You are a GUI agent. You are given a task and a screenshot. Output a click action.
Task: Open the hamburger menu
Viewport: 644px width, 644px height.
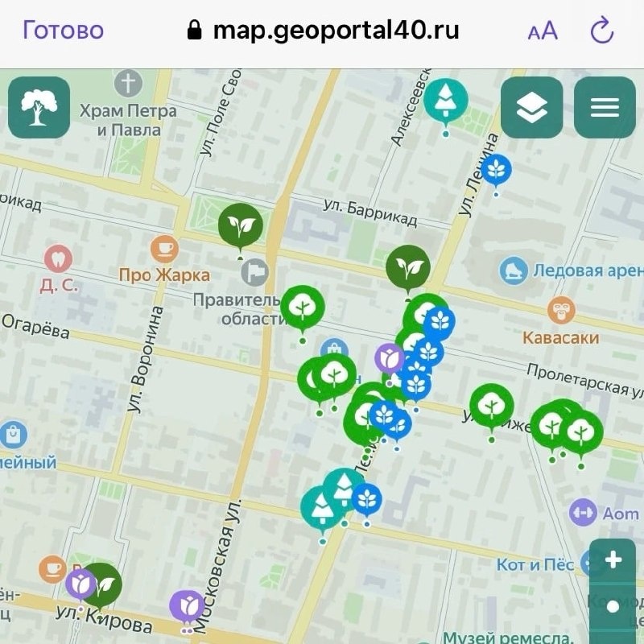605,108
